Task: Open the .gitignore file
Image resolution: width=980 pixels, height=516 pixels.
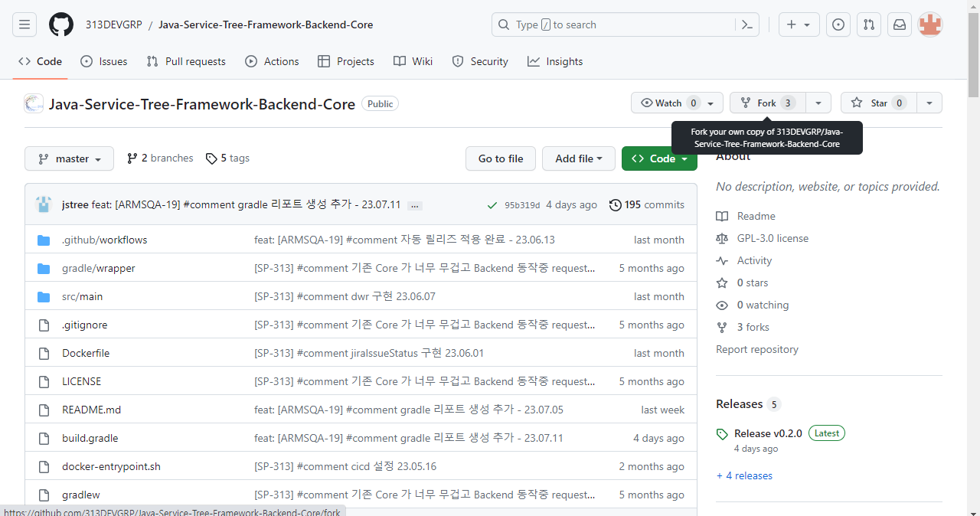Action: pos(84,325)
